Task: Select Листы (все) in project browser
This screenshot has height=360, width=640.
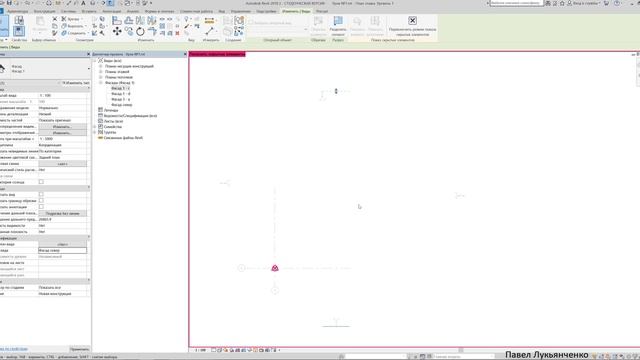Action: pyautogui.click(x=113, y=121)
